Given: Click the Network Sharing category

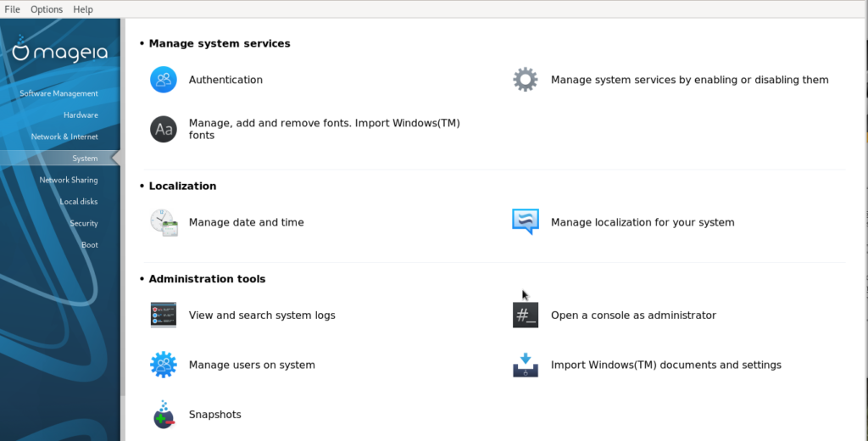Looking at the screenshot, I should [x=69, y=180].
